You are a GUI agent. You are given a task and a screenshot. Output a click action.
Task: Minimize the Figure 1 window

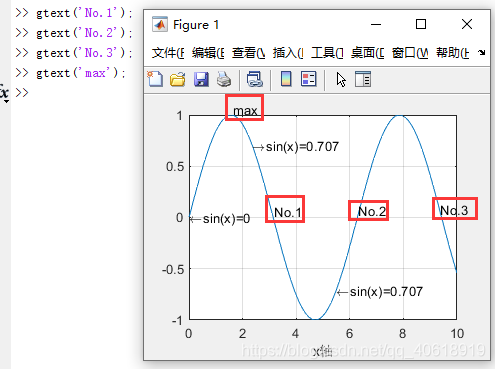[x=376, y=24]
